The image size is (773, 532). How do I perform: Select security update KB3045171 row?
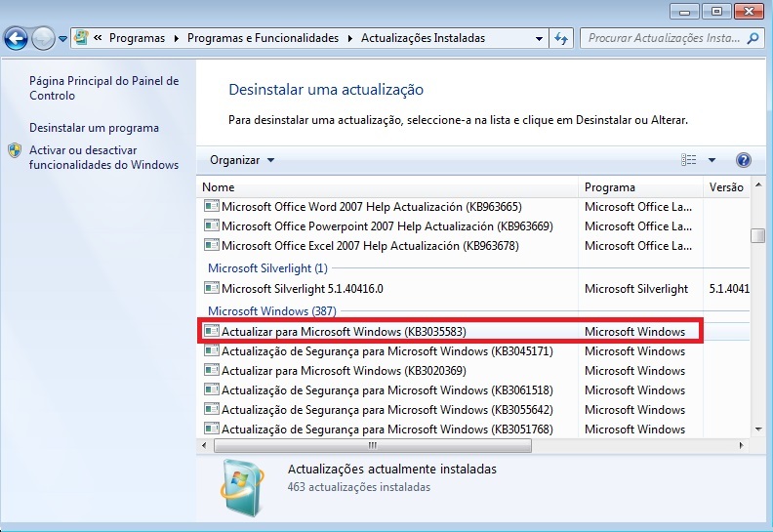(x=473, y=351)
